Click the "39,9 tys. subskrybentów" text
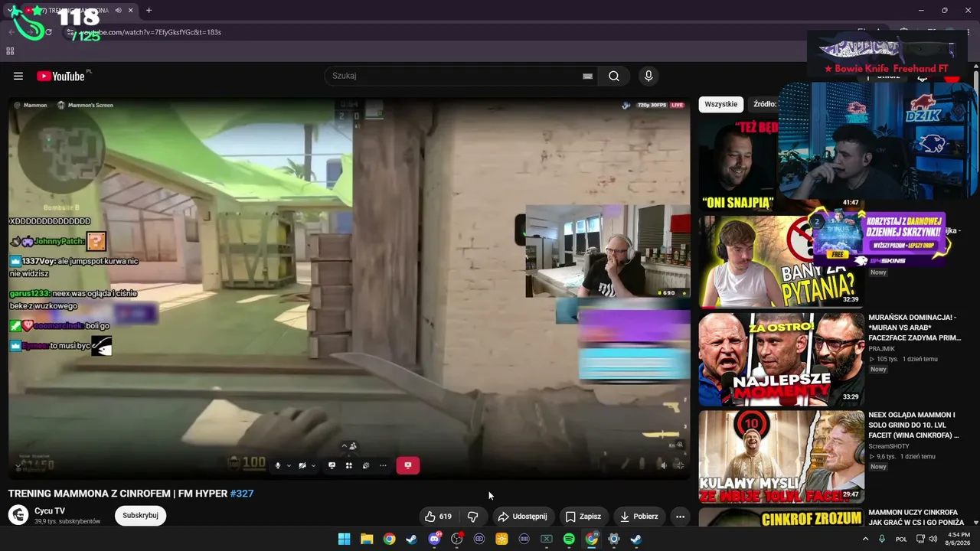Image resolution: width=980 pixels, height=551 pixels. (67, 521)
